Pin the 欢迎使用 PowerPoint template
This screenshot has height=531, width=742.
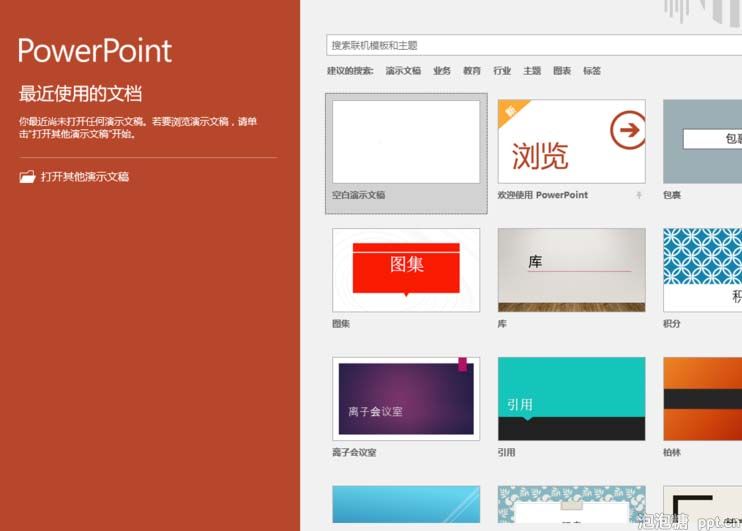coord(639,195)
